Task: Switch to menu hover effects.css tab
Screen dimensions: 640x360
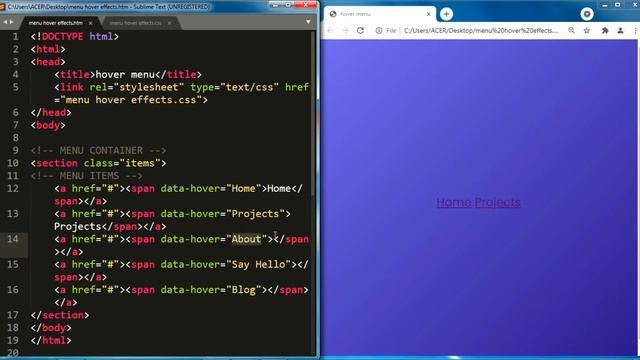Action: [136, 23]
